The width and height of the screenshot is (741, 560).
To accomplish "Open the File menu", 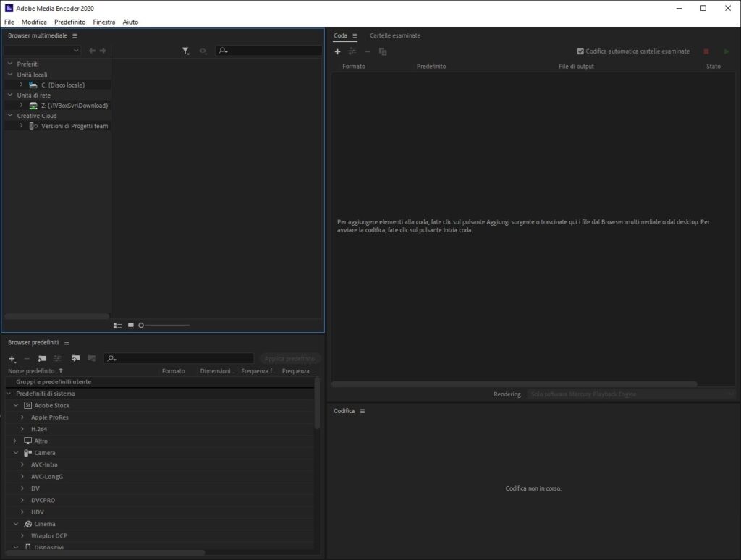I will pos(9,22).
